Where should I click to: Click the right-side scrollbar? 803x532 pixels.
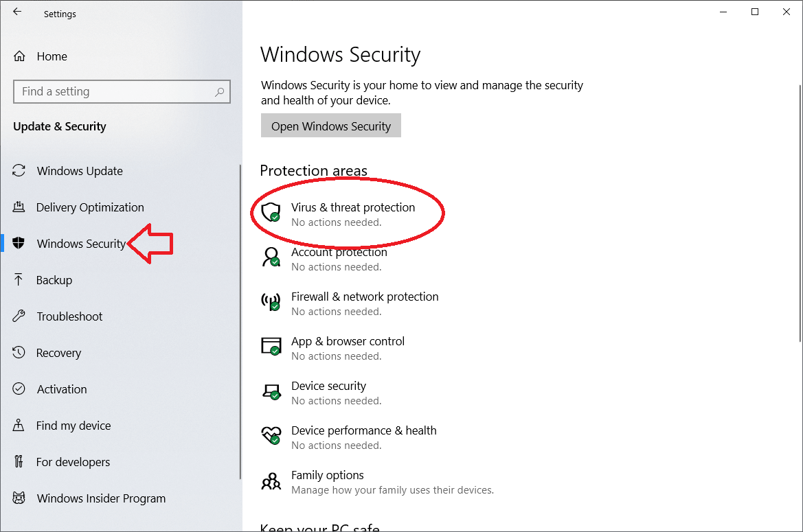798,206
